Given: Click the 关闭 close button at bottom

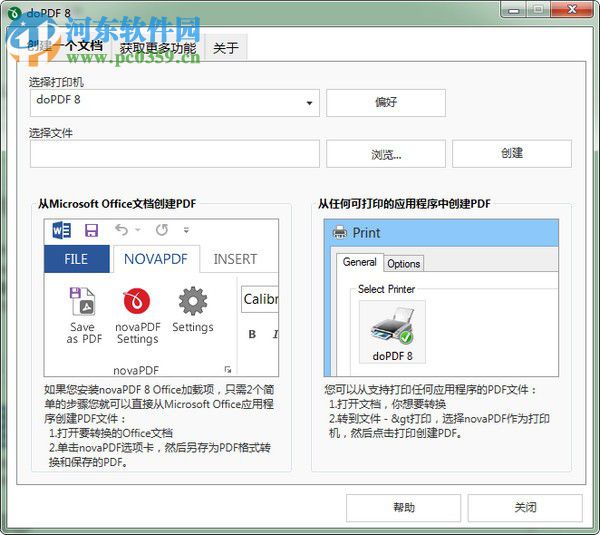Looking at the screenshot, I should click(525, 508).
